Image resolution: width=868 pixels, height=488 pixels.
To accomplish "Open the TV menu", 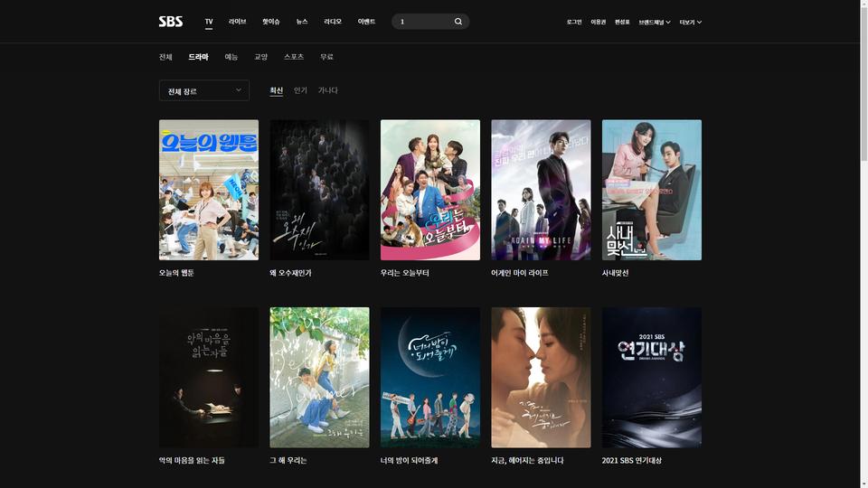I will [209, 22].
